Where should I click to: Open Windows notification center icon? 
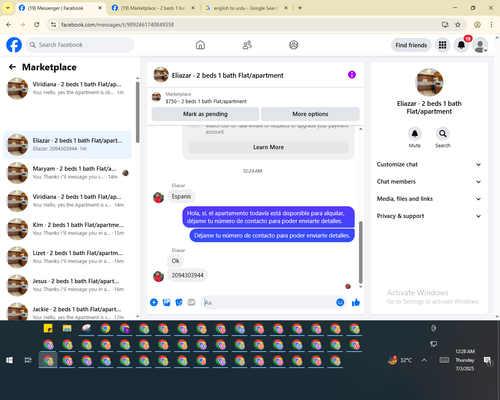point(488,360)
